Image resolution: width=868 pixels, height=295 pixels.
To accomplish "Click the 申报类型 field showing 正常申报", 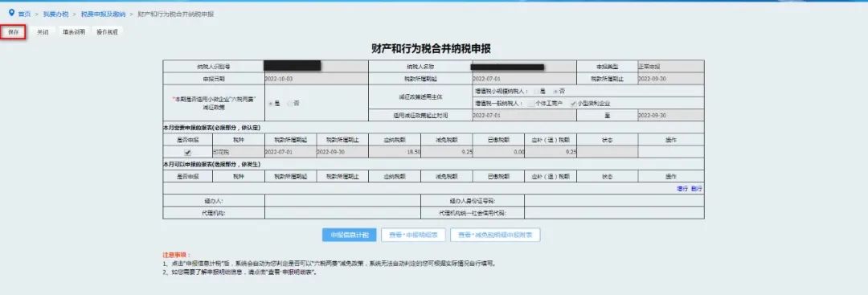I will tap(670, 67).
